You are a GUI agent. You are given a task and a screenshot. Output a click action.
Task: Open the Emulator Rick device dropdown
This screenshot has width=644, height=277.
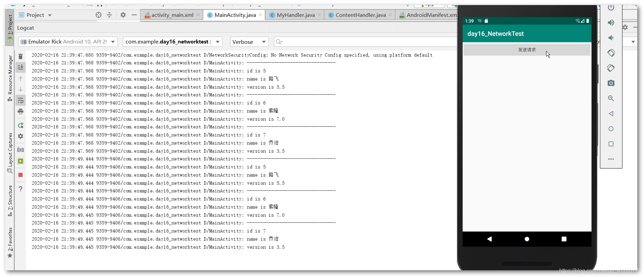[68, 42]
